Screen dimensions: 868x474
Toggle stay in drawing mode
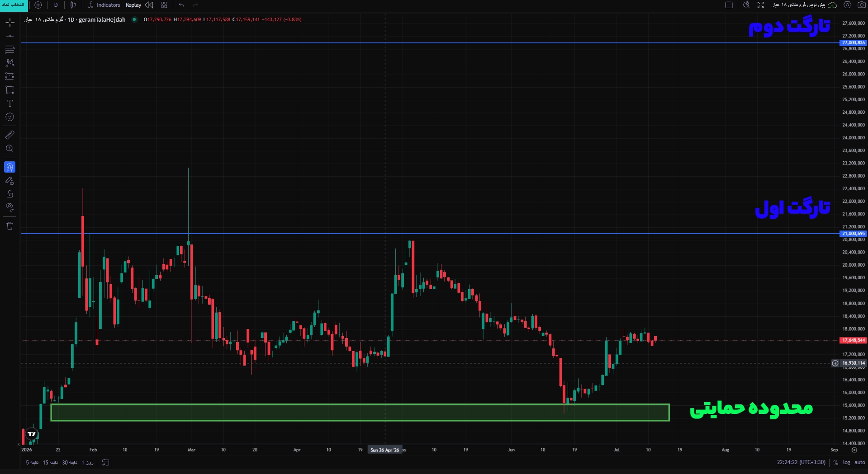coord(10,181)
